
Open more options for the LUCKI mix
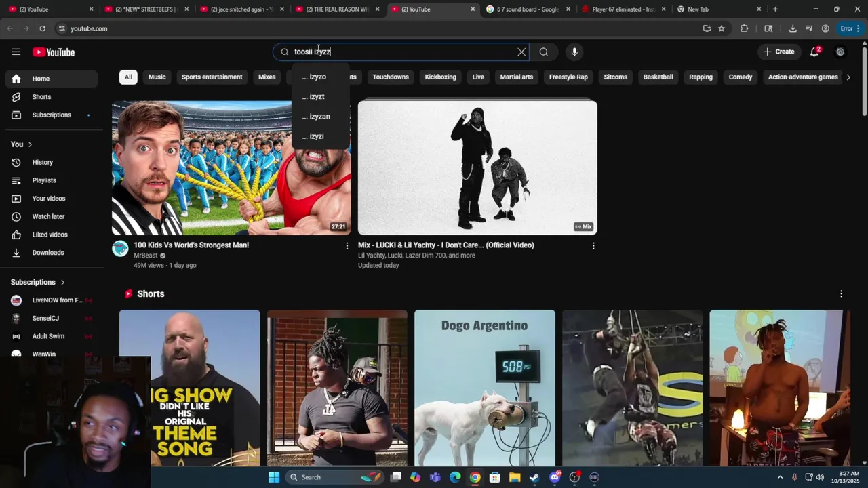click(x=593, y=246)
